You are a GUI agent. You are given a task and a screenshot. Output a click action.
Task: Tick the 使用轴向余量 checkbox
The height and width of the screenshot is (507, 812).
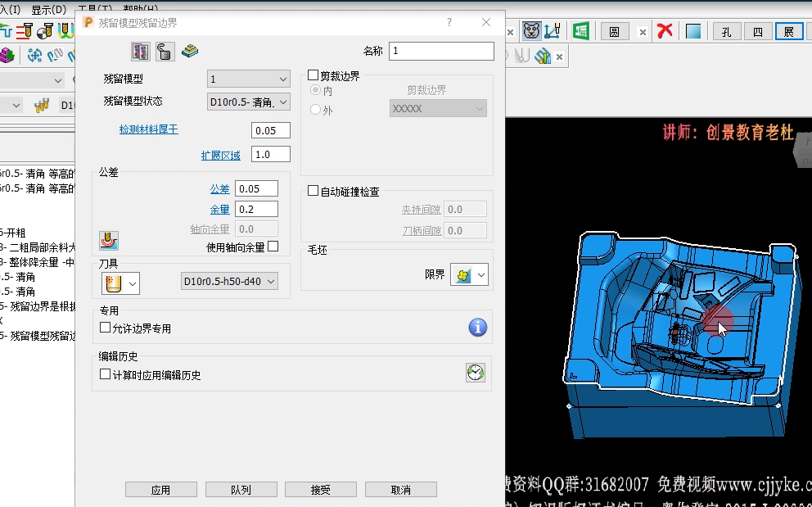click(273, 247)
